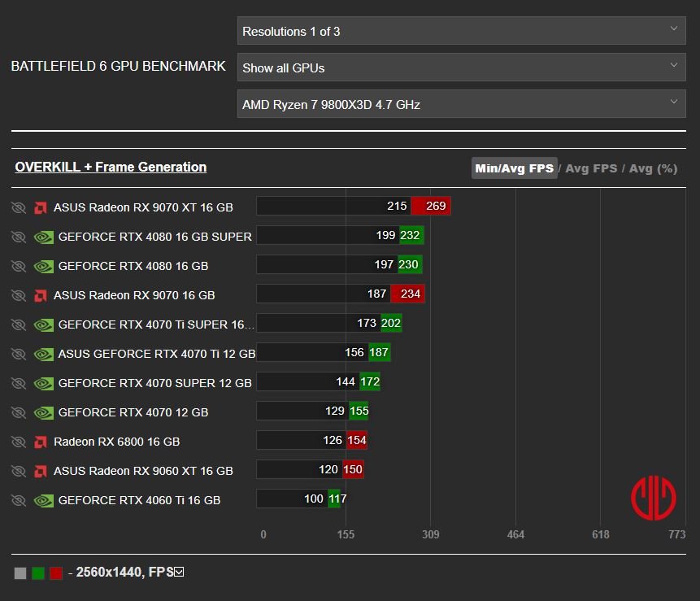
Task: Click the BATTLEFIELD 6 GPU BENCHMARK title
Action: coord(118,66)
